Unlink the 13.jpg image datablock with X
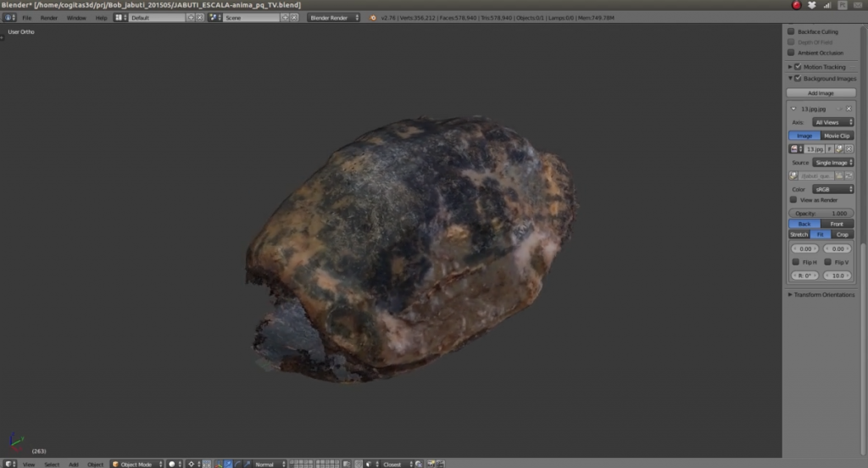The image size is (868, 468). (x=849, y=149)
